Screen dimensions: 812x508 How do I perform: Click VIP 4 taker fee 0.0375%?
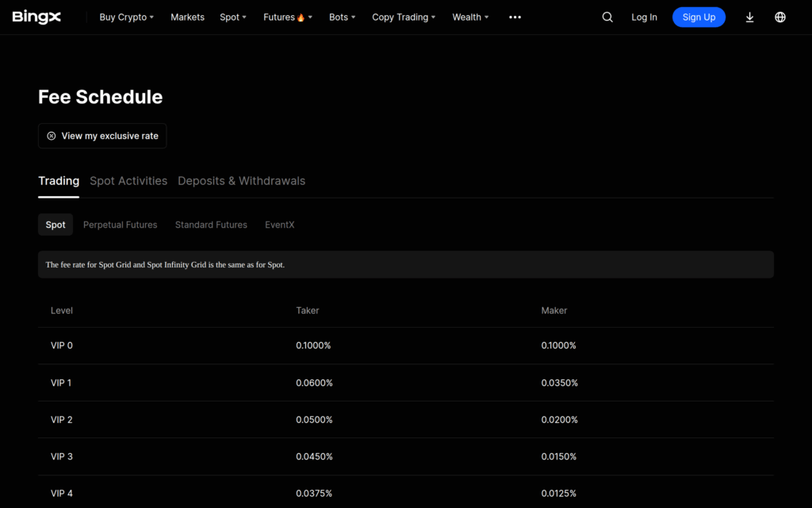(314, 493)
